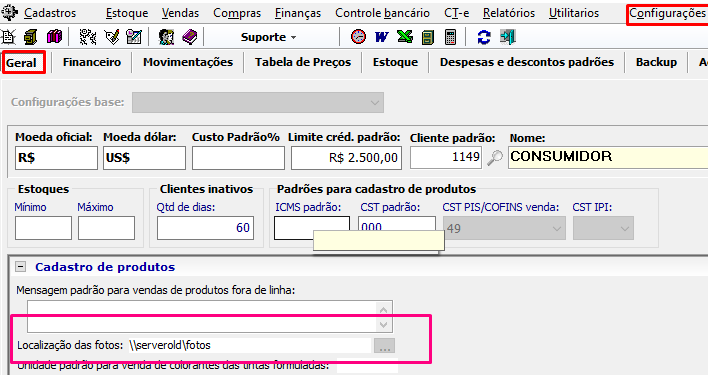Viewport: 708px width, 375px height.
Task: Open the Estoque menu in menu bar
Action: click(127, 13)
